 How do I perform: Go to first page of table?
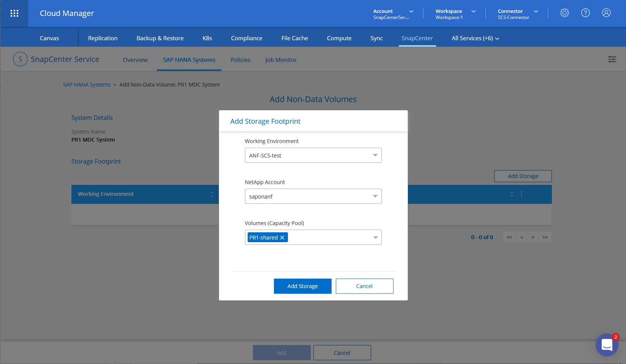click(x=509, y=237)
